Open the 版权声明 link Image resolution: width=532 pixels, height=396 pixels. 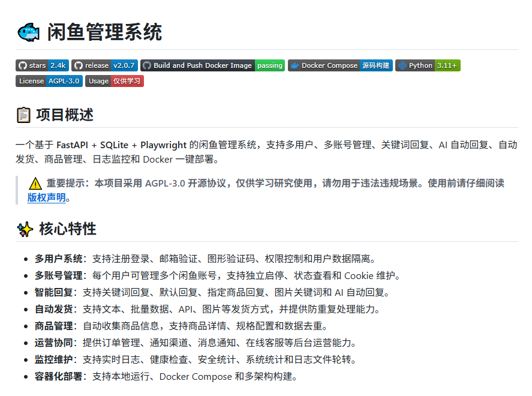[46, 197]
